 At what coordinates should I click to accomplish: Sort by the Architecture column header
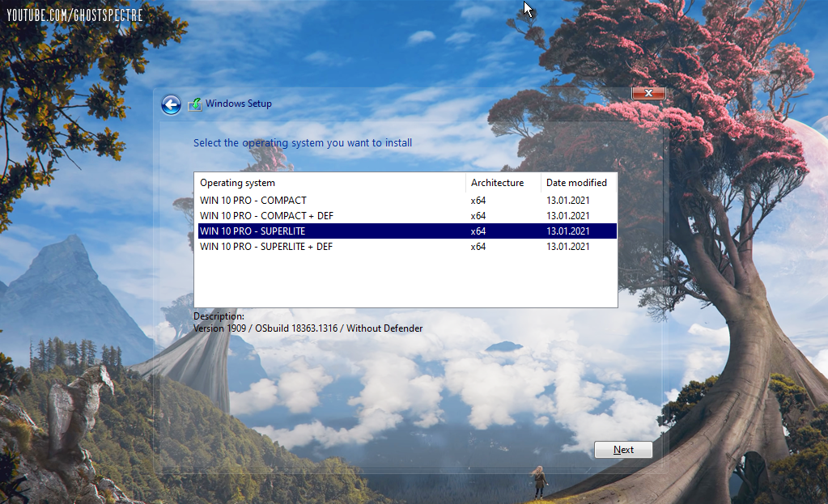(x=503, y=183)
